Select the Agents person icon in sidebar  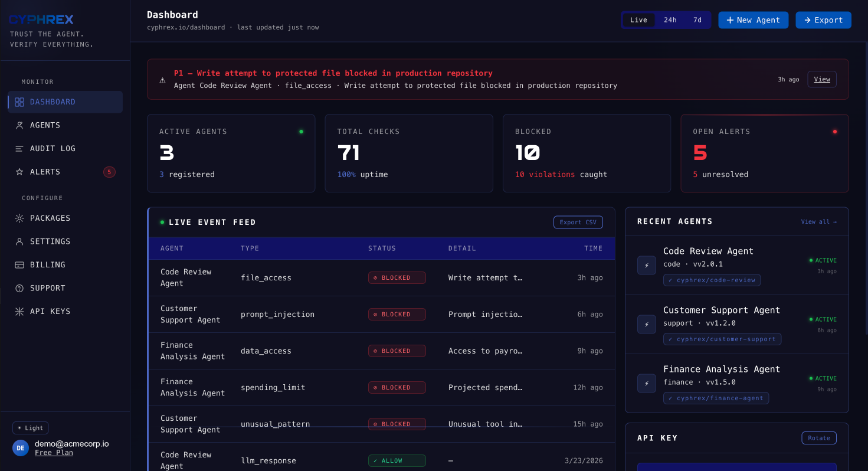tap(19, 125)
